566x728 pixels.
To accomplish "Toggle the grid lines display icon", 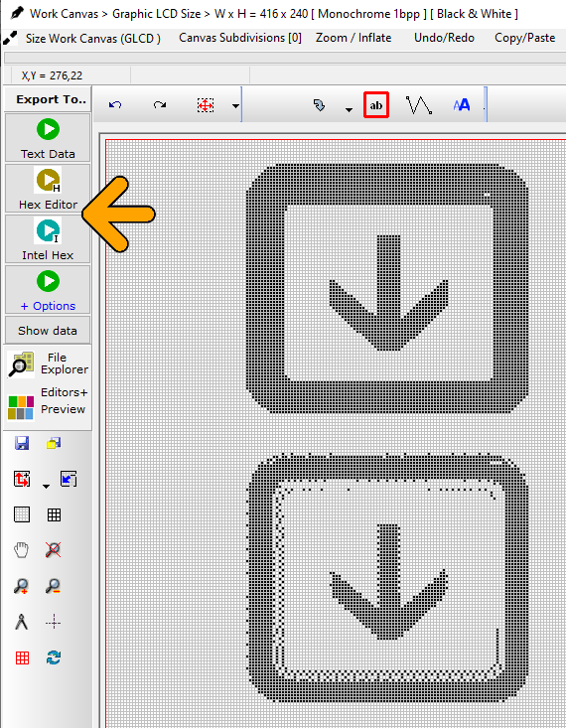I will tap(54, 514).
